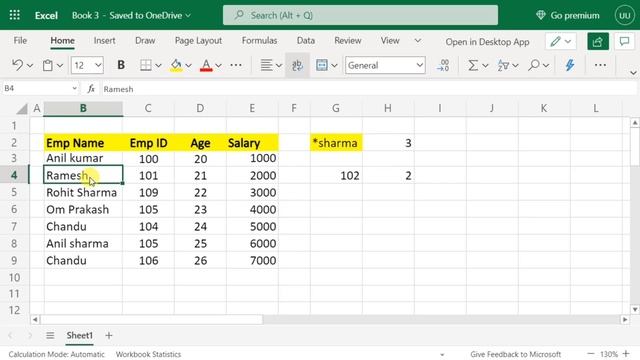Switch to the Draw tab
Screen dimensions: 640x360
(x=145, y=40)
